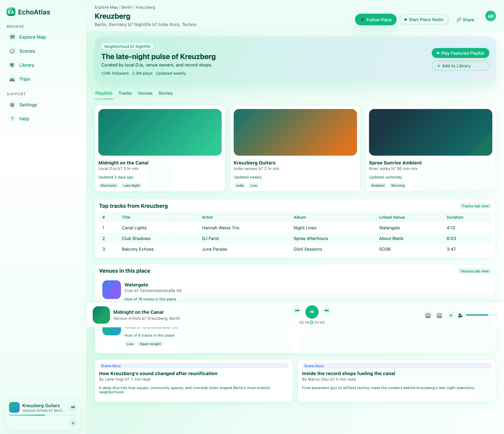The image size is (504, 434).
Task: Open Settings in the sidebar
Action: [28, 105]
